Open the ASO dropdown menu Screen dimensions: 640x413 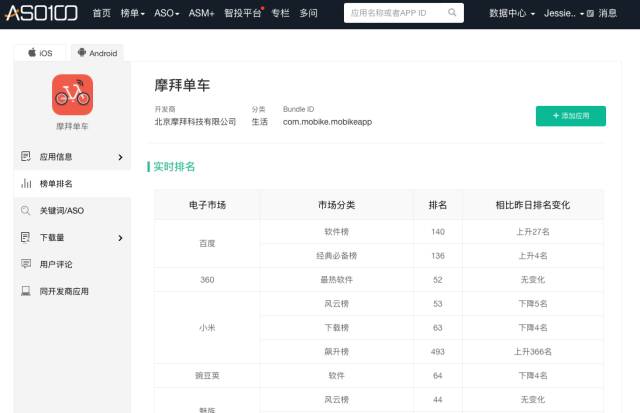(x=167, y=13)
